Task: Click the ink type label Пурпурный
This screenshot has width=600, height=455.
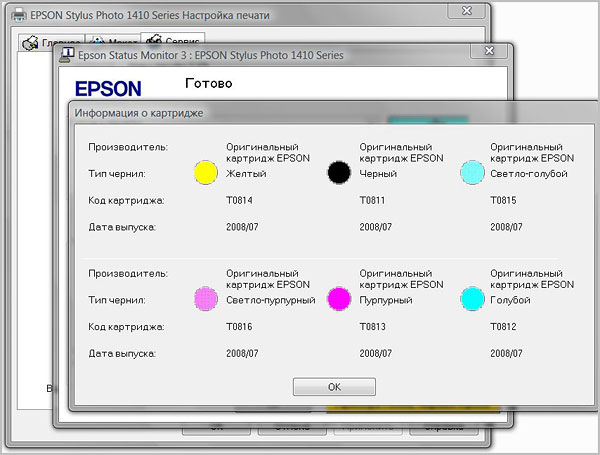Action: [x=386, y=300]
